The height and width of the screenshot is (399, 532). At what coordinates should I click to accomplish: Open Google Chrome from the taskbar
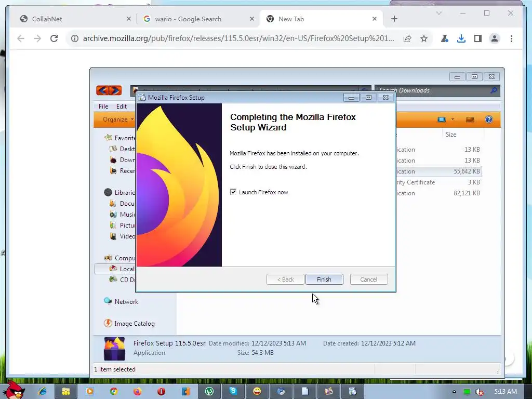pyautogui.click(x=114, y=391)
